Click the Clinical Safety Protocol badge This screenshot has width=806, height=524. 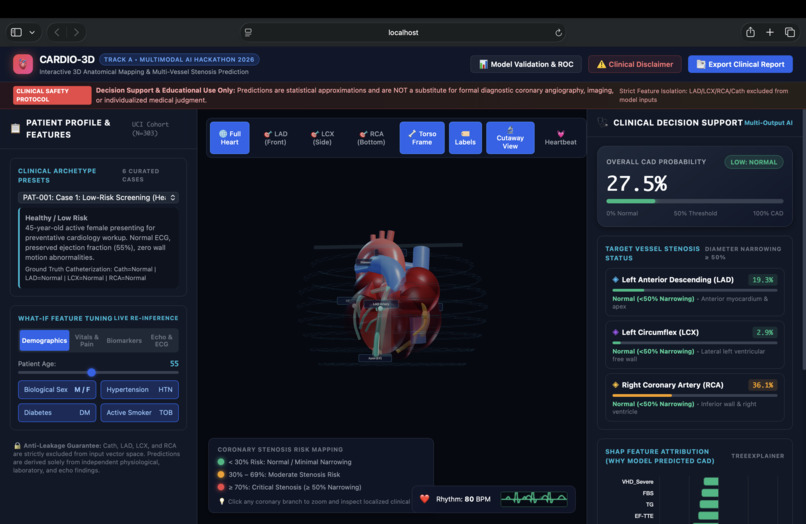(x=51, y=95)
